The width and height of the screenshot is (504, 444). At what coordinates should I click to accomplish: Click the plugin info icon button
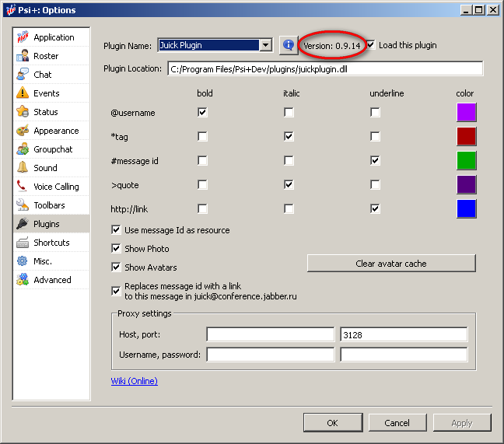[289, 45]
